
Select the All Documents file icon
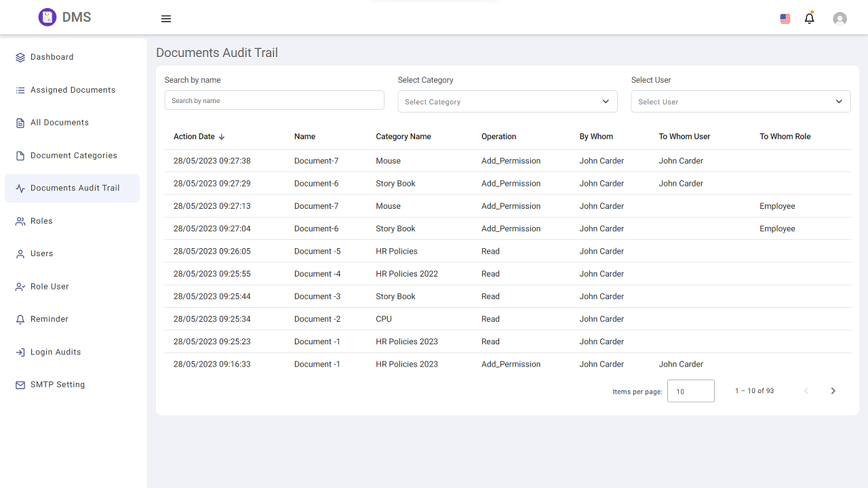coord(20,122)
